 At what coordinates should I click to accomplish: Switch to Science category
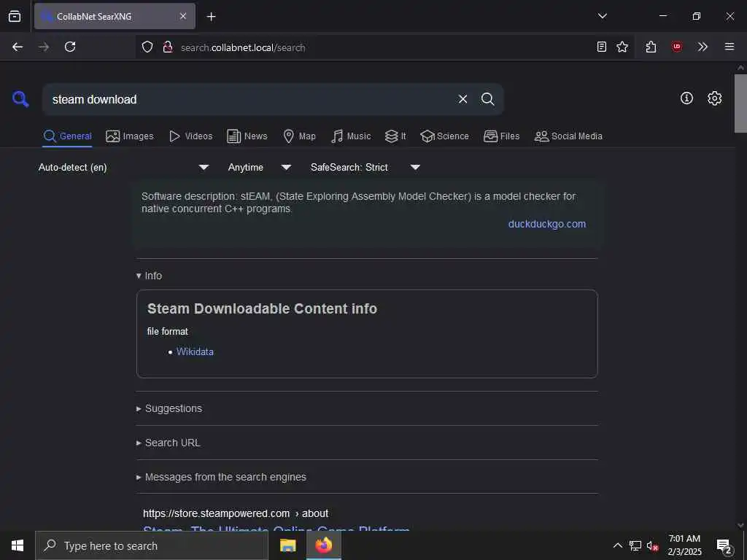(x=445, y=136)
